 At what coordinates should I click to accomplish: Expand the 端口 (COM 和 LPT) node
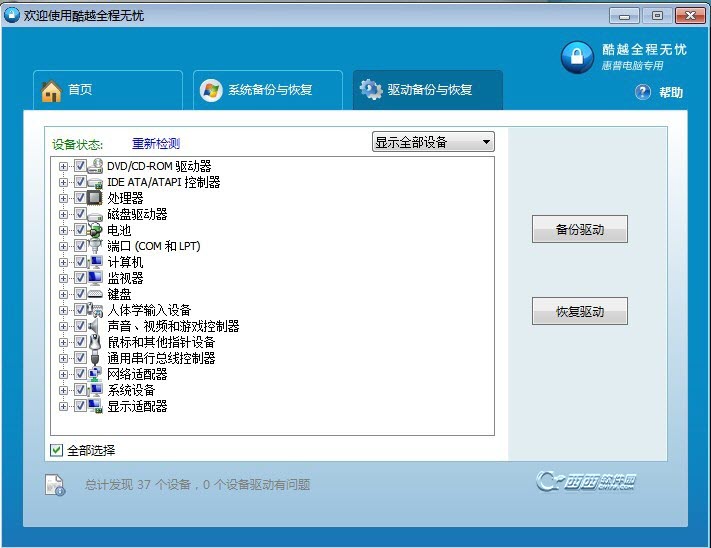click(63, 246)
